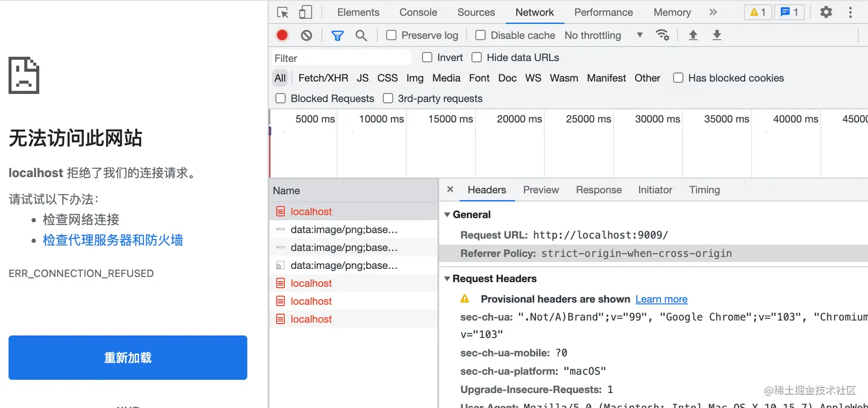The image size is (868, 408).
Task: Collapse the General section
Action: tap(447, 214)
